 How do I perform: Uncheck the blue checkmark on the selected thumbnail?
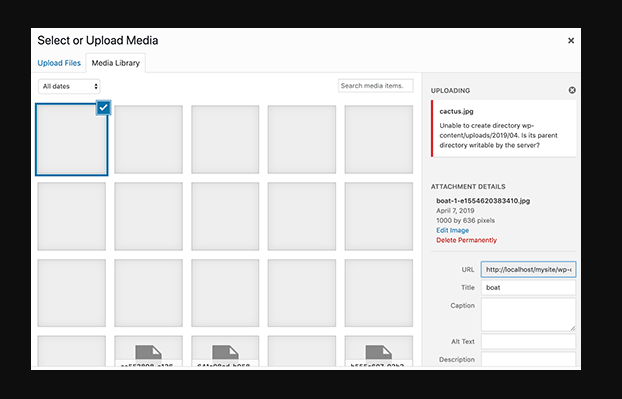(x=103, y=107)
